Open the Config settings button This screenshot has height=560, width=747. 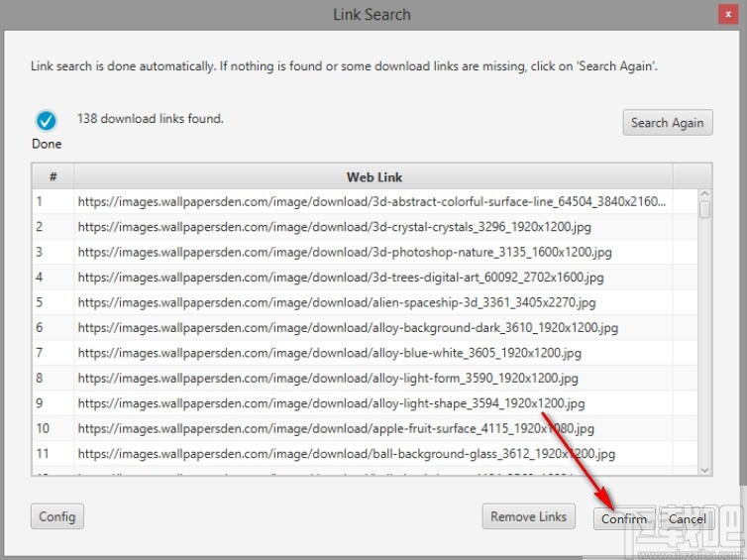[x=57, y=516]
